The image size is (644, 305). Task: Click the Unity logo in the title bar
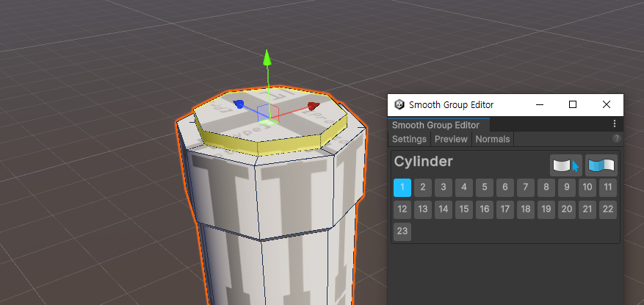coord(399,105)
